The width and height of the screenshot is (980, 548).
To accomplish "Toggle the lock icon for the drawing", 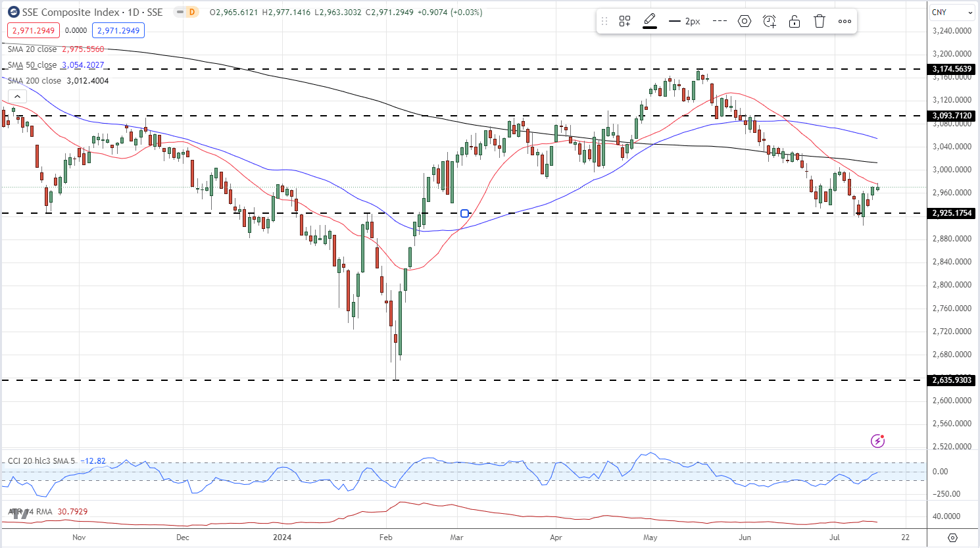I will pos(795,21).
